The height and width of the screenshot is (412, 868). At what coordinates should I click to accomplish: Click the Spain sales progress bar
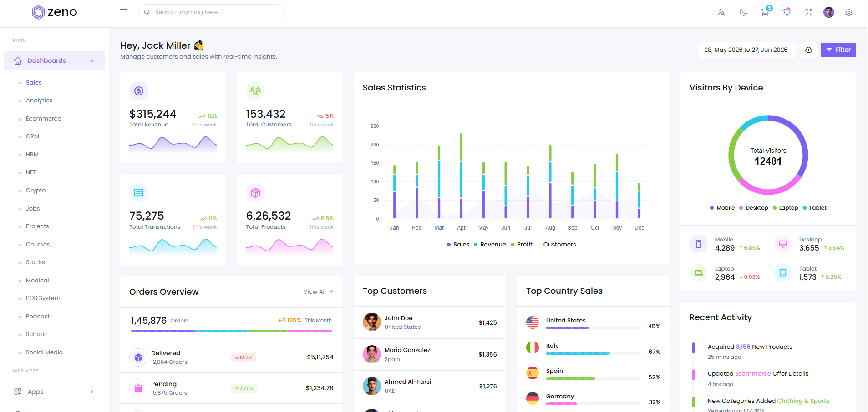[x=594, y=379]
